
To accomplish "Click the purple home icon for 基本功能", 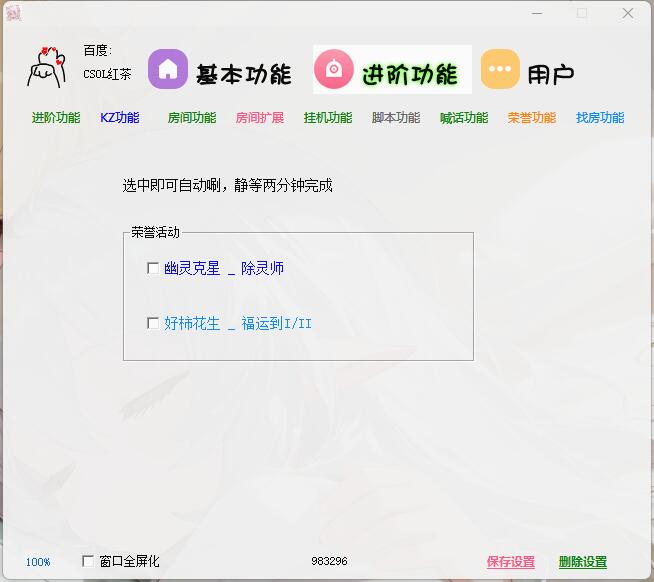I will coord(168,70).
